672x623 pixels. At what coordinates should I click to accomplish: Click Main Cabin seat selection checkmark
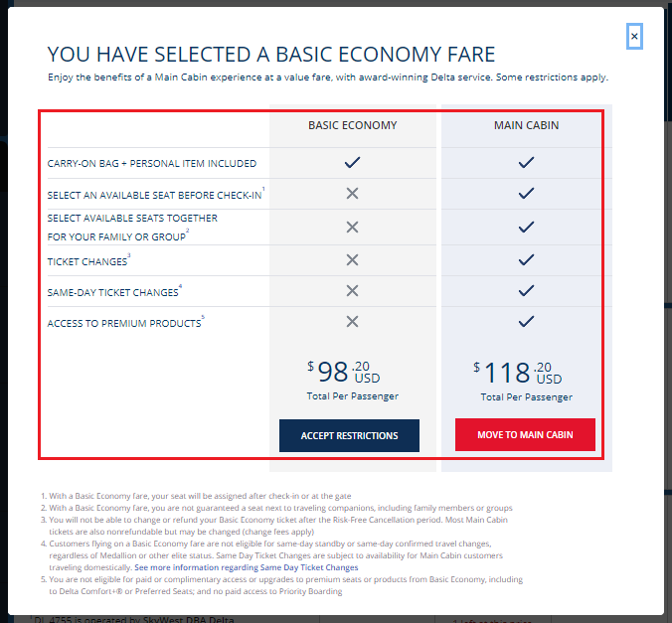coord(527,194)
